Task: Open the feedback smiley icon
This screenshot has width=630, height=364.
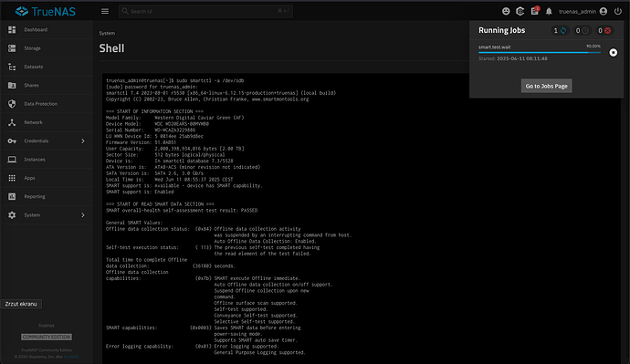Action: [x=506, y=11]
